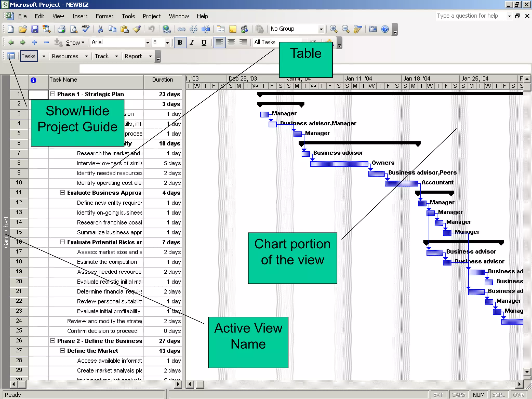Create a new project file

tap(10, 29)
